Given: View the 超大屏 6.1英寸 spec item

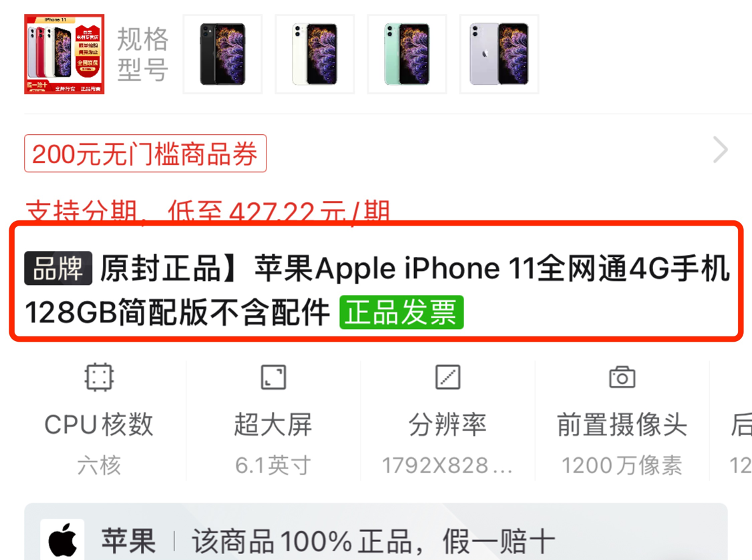Looking at the screenshot, I should [x=273, y=421].
